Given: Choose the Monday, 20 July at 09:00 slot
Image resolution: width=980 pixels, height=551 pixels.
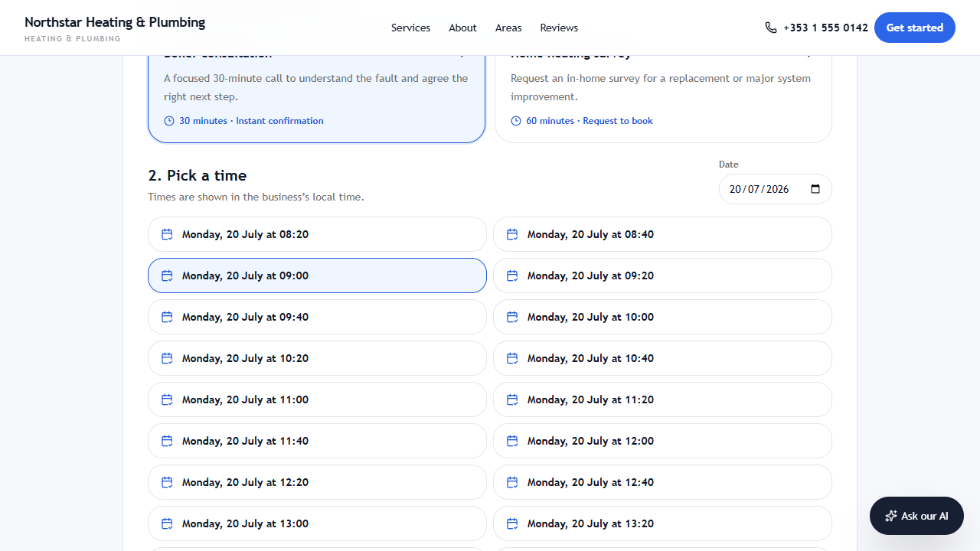Looking at the screenshot, I should pyautogui.click(x=317, y=275).
